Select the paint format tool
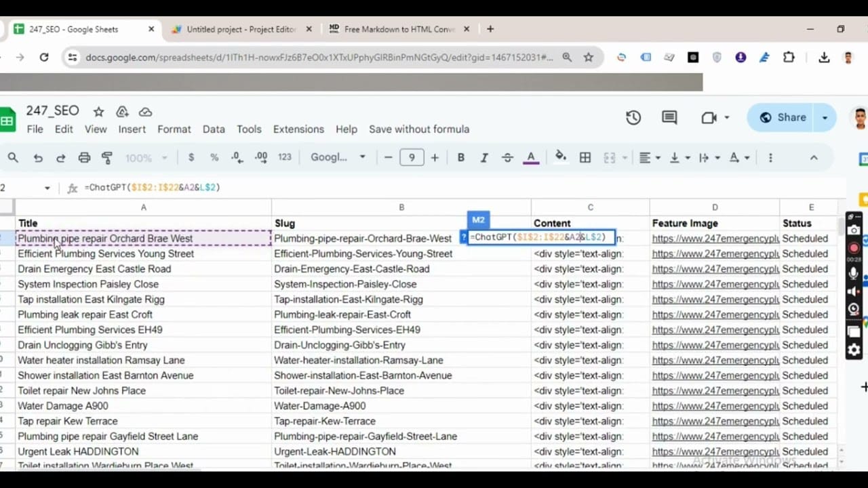 coord(106,158)
